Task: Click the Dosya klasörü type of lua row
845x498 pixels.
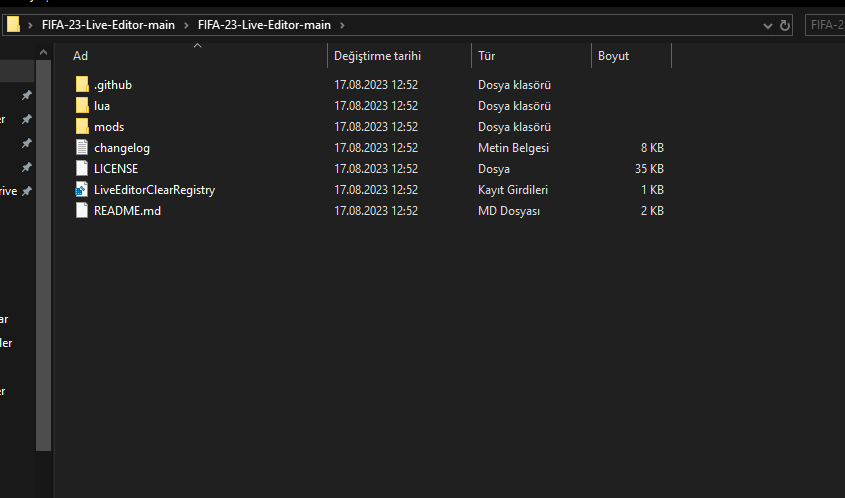Action: tap(514, 106)
